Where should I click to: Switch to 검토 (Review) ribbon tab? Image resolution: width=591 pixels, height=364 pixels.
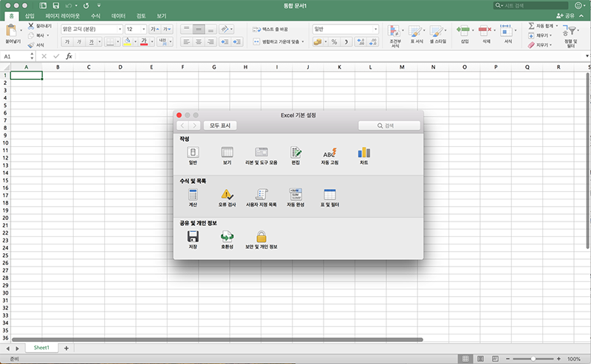[141, 16]
